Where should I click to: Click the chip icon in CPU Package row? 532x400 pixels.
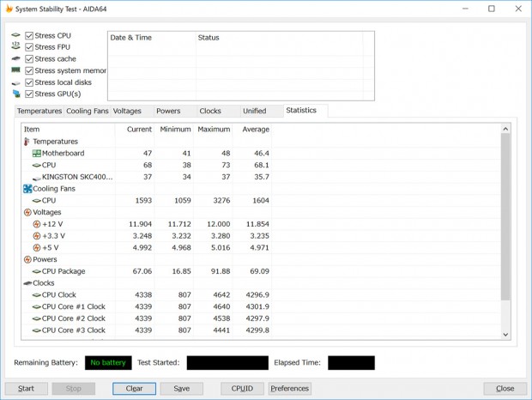click(x=36, y=271)
